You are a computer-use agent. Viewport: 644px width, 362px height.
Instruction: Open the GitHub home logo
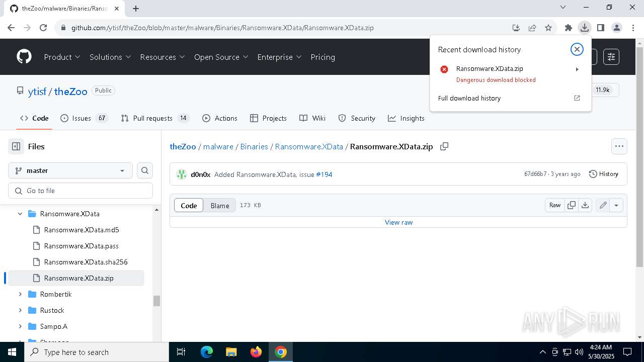[x=24, y=57]
